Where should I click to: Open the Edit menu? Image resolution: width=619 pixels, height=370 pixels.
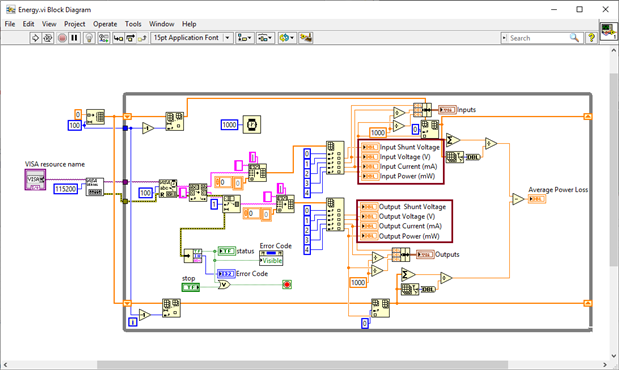point(28,24)
